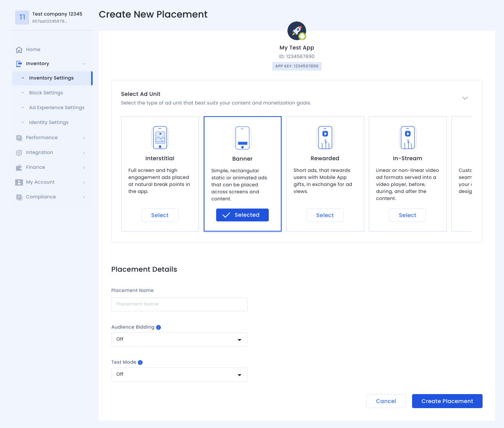Select the Interstitial ad unit

(160, 215)
